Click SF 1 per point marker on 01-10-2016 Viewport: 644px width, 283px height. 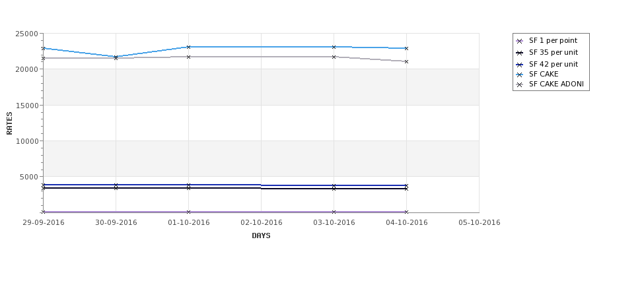tap(188, 212)
